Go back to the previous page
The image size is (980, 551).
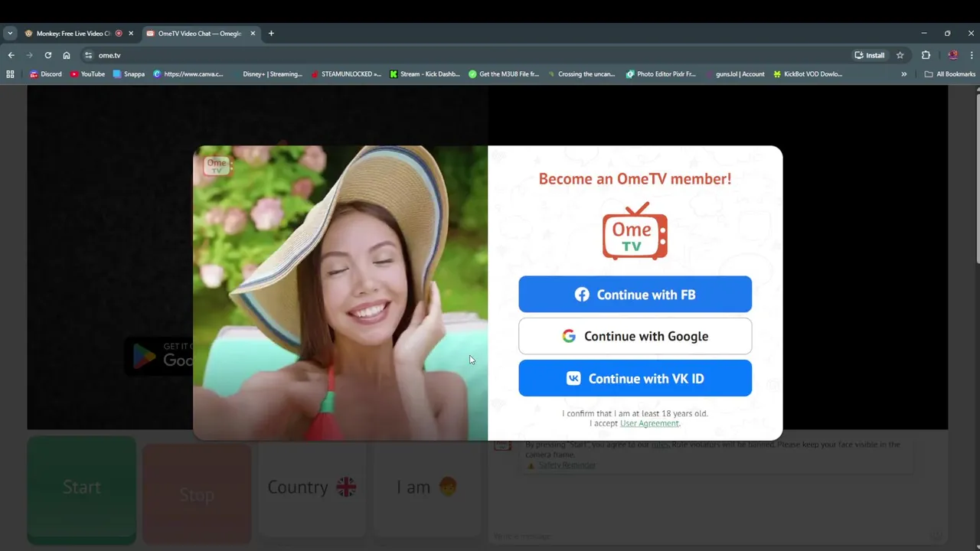(x=11, y=55)
